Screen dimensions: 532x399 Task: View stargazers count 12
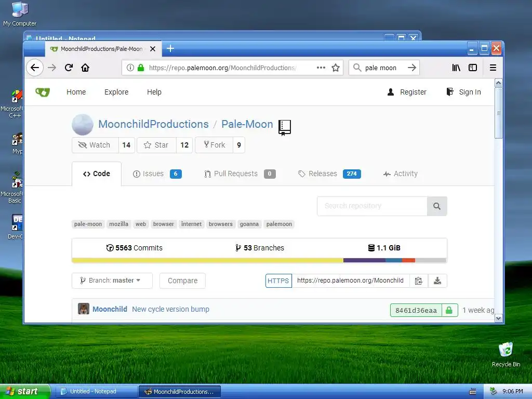click(184, 145)
